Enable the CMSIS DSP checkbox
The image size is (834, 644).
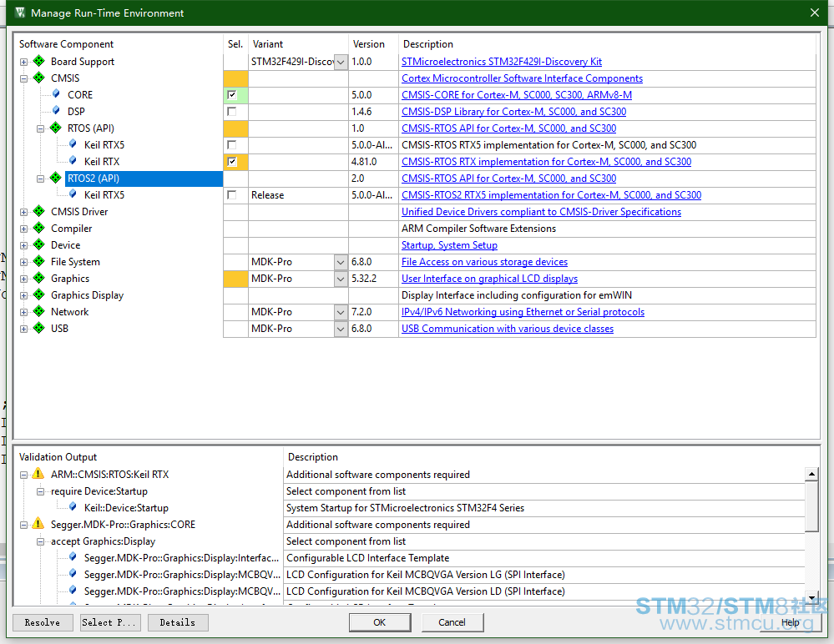(x=232, y=112)
